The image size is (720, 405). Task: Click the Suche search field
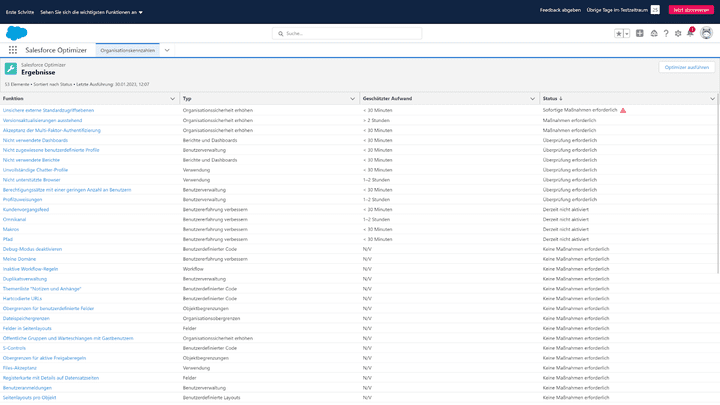coord(360,33)
